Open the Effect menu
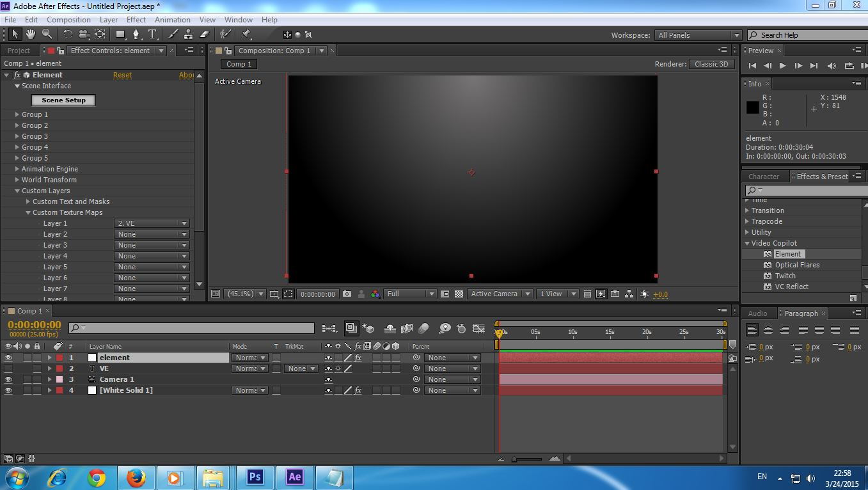This screenshot has height=490, width=868. pyautogui.click(x=136, y=20)
